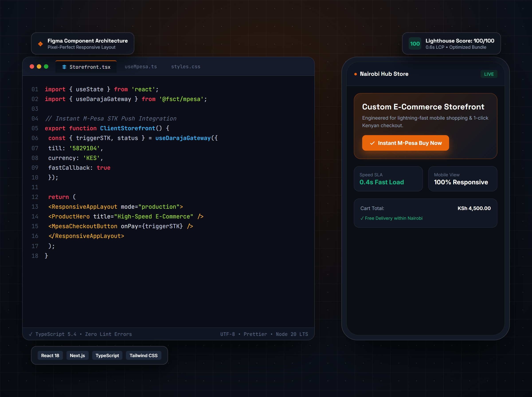Click the checkmark icon in Buy Now button
The height and width of the screenshot is (397, 532).
(372, 143)
